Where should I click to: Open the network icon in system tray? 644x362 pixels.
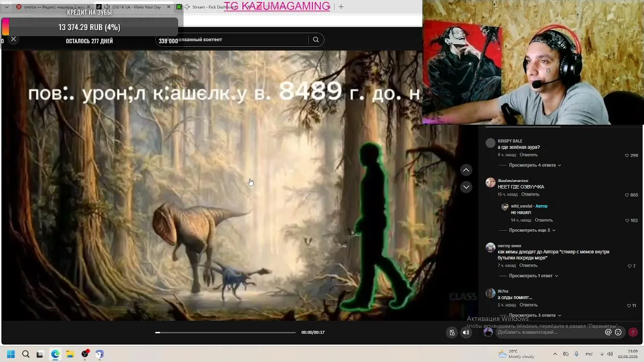coord(601,354)
